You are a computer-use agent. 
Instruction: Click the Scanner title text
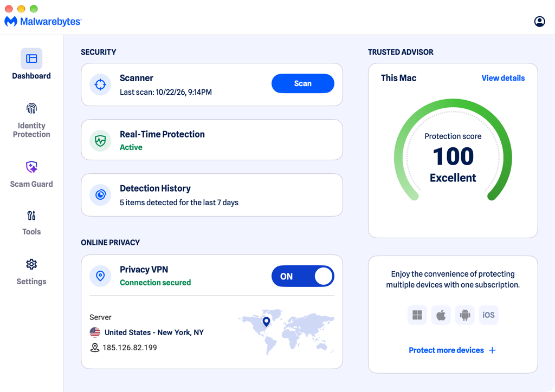[136, 78]
